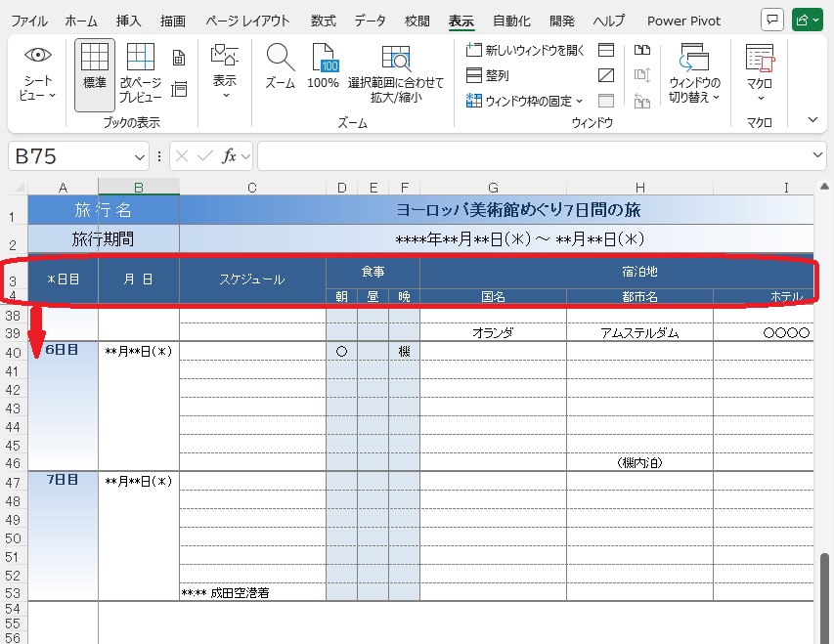Viewport: 834px width, 644px height.
Task: Click the page layout view icon
Action: (x=179, y=59)
